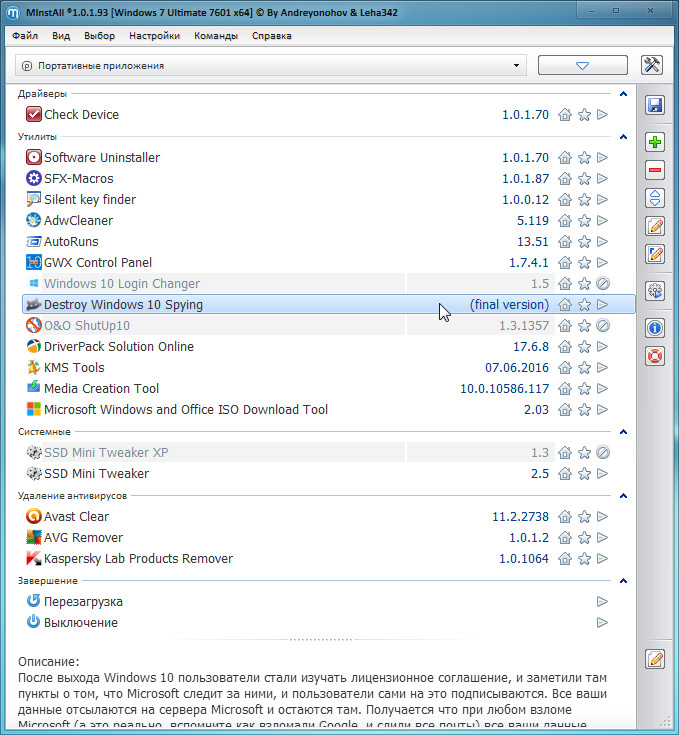The height and width of the screenshot is (735, 679).
Task: Click the up-down move arrows icon in sidebar
Action: tap(655, 198)
